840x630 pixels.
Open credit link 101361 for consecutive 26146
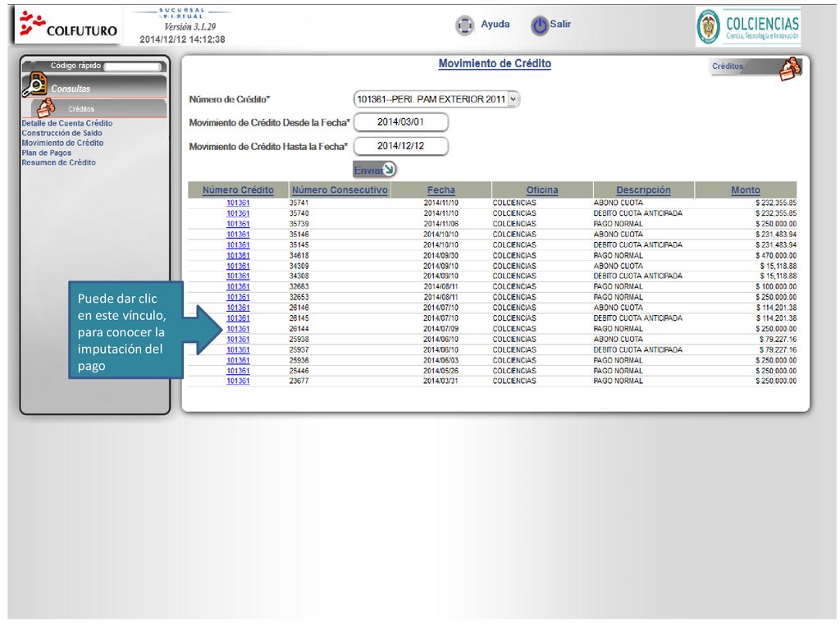238,308
